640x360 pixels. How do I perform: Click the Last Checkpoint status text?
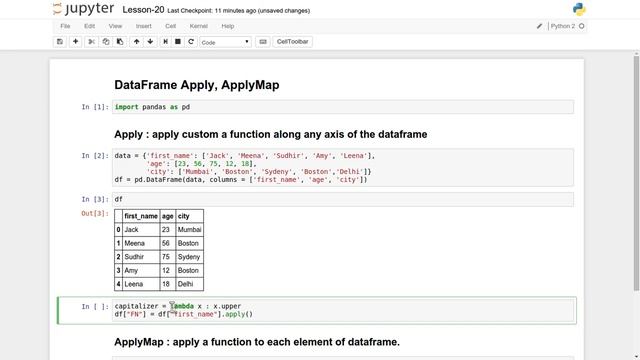238,11
